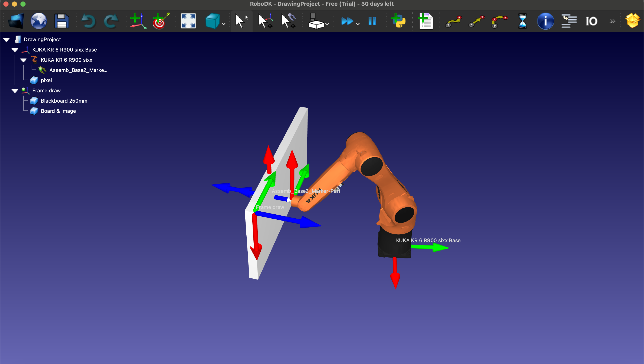
Task: Click the IO instruction icon
Action: coord(591,21)
